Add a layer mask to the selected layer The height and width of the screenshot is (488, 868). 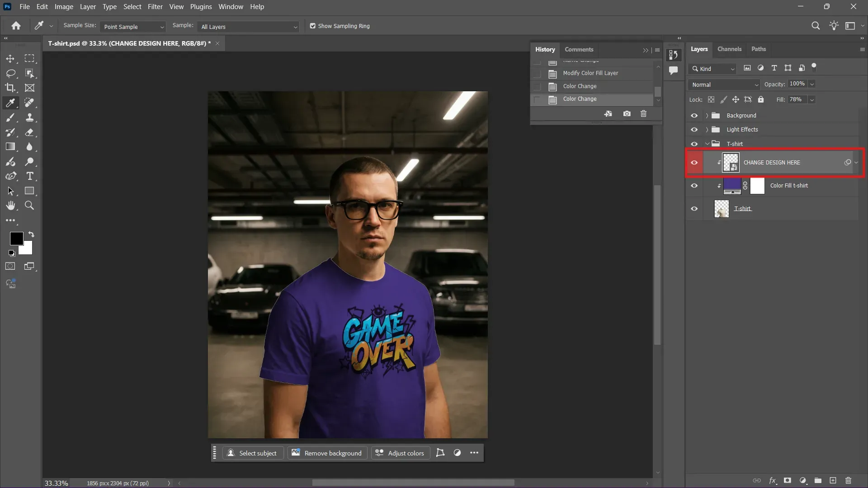point(788,480)
